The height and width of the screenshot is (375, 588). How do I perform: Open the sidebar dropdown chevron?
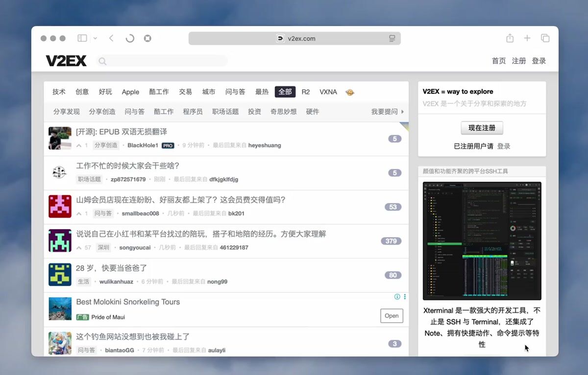[x=95, y=38]
